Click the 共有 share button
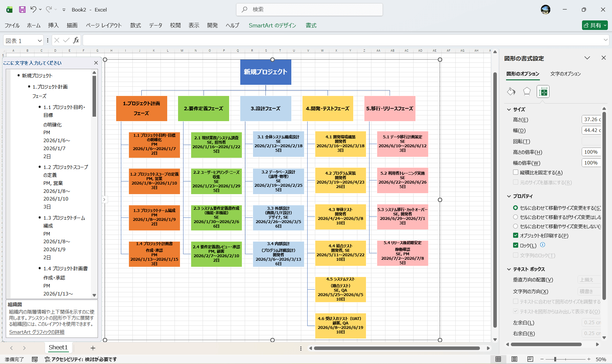 pyautogui.click(x=594, y=25)
